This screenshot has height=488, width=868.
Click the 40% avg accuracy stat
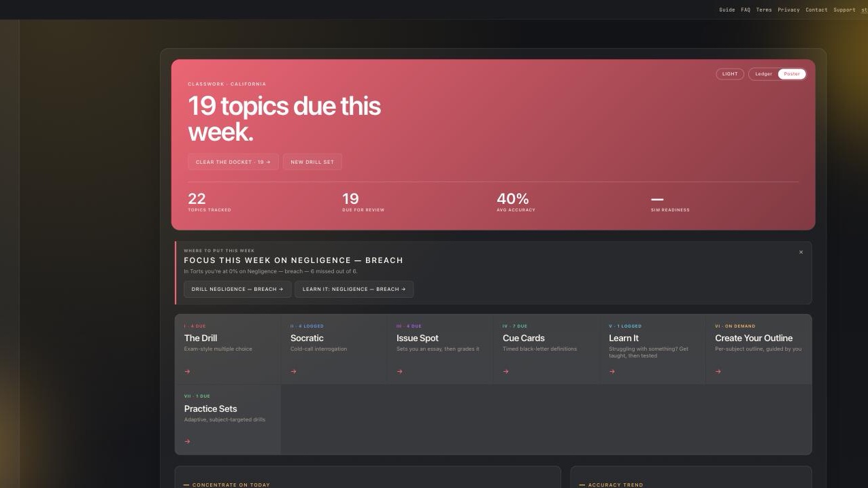(516, 202)
